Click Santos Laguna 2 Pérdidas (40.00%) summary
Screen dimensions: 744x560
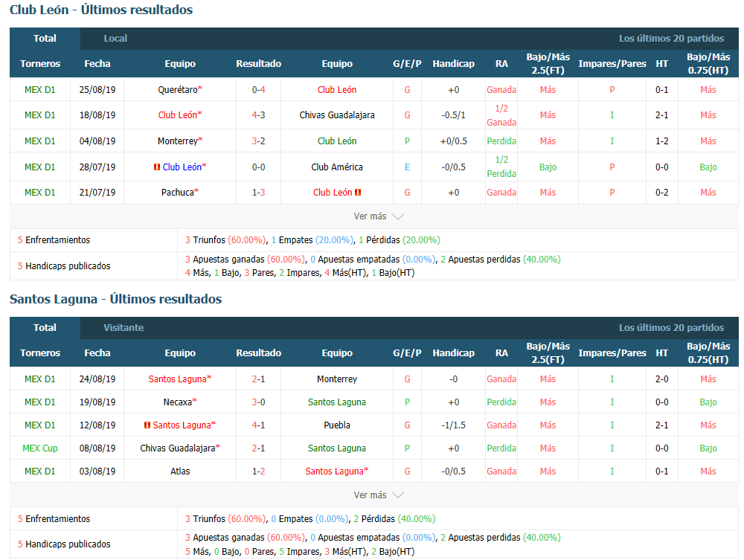pos(395,519)
